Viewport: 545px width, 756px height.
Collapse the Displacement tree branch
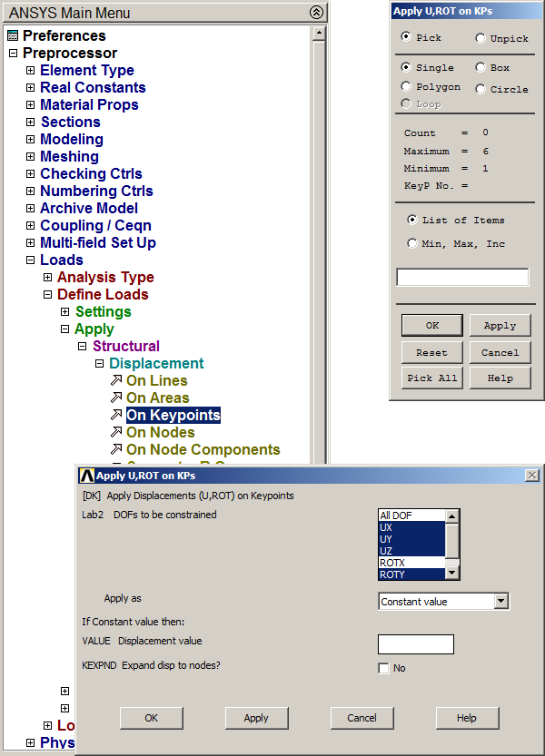click(x=100, y=364)
